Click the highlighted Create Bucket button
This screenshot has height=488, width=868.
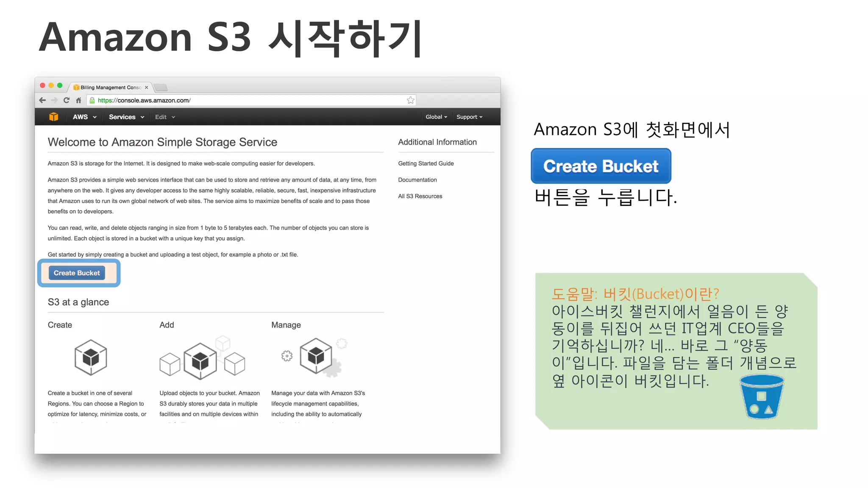click(x=77, y=273)
